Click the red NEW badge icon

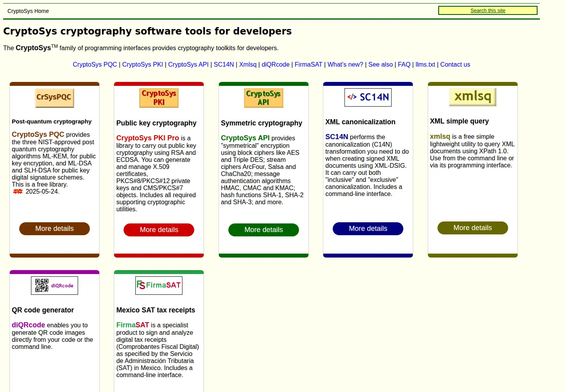18,192
